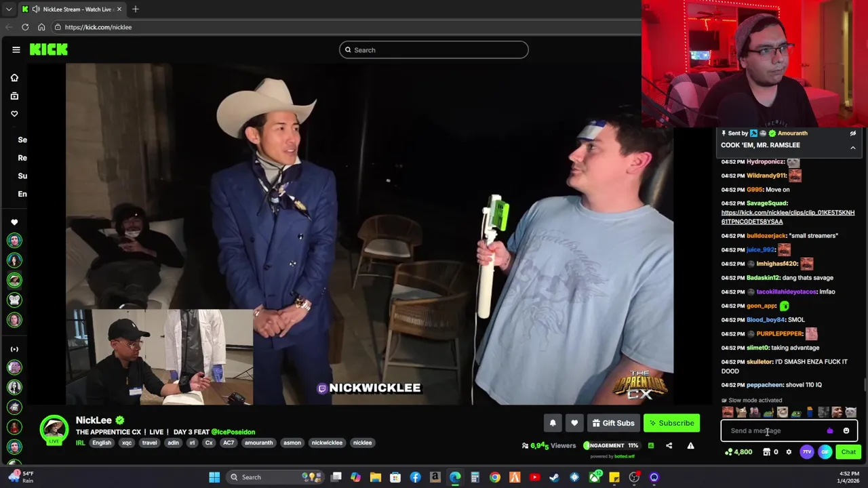Click the share stream icon
The height and width of the screenshot is (488, 868).
tap(669, 445)
